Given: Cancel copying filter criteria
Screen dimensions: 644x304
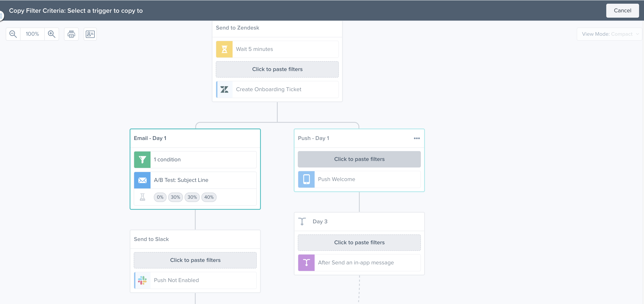Looking at the screenshot, I should point(622,10).
